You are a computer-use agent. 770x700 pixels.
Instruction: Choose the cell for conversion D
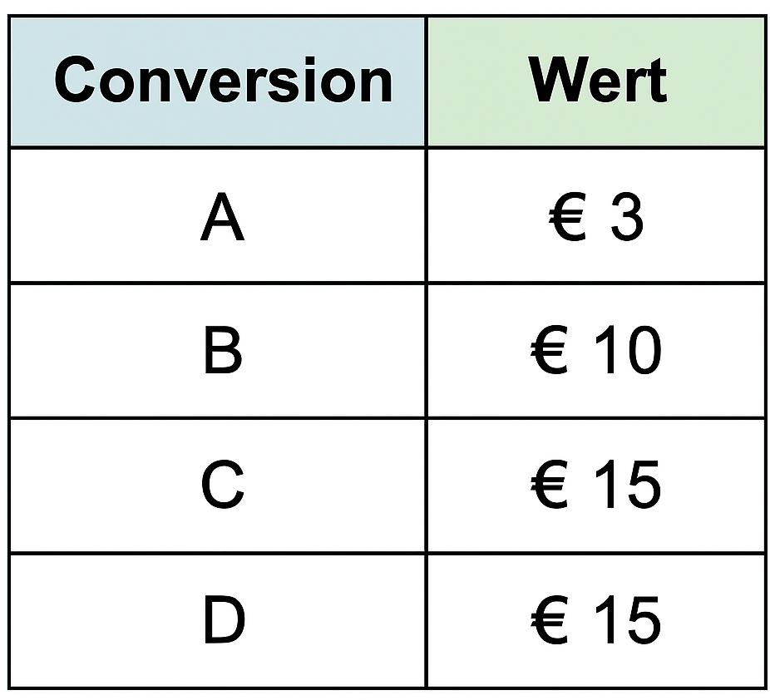coord(222,620)
